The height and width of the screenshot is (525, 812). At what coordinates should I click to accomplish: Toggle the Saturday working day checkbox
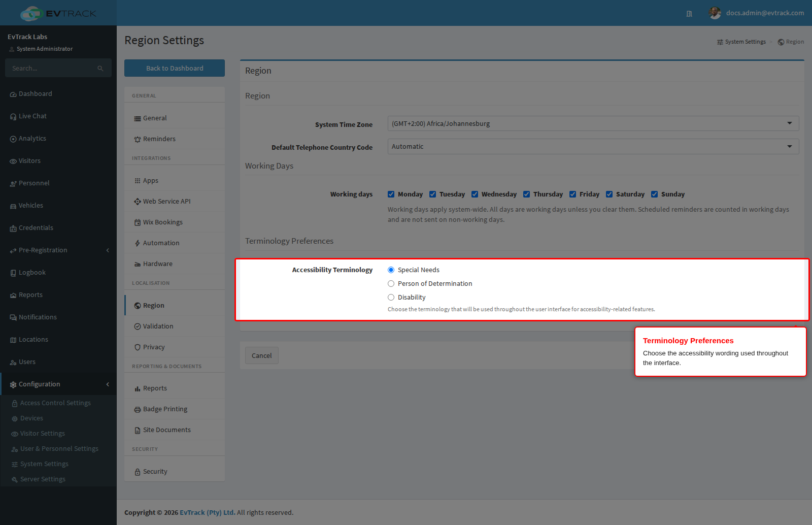610,194
